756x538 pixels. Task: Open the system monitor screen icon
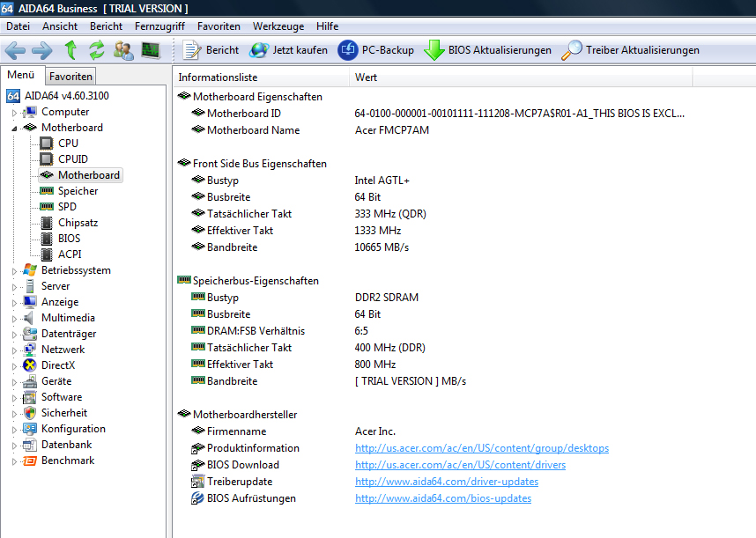pyautogui.click(x=151, y=50)
